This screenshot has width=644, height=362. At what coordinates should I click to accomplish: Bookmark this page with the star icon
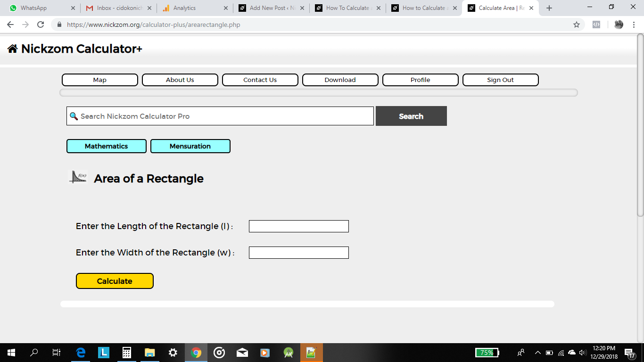(577, 25)
